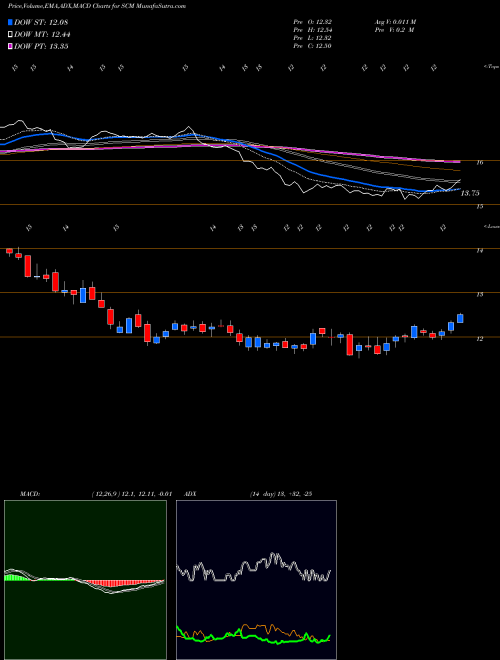Click the chart title for SCM MunafaSutra.com
The width and height of the screenshot is (500, 660).
tap(97, 6)
